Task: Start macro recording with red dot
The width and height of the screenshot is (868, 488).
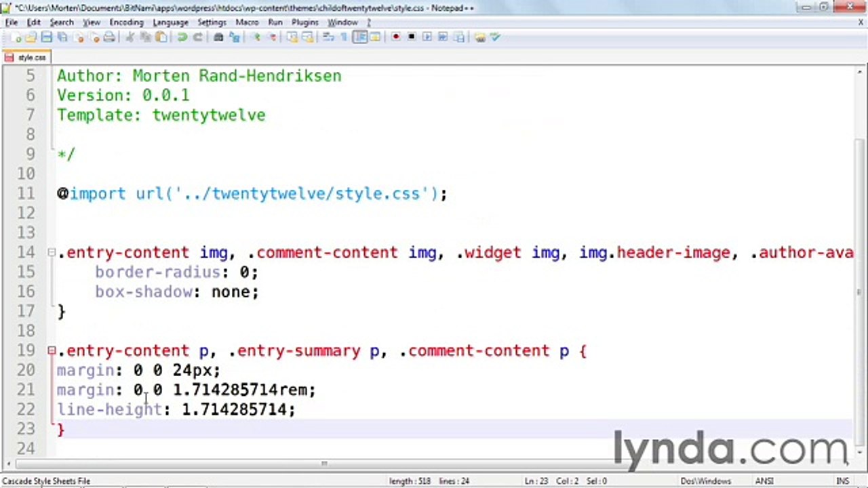Action: (397, 37)
